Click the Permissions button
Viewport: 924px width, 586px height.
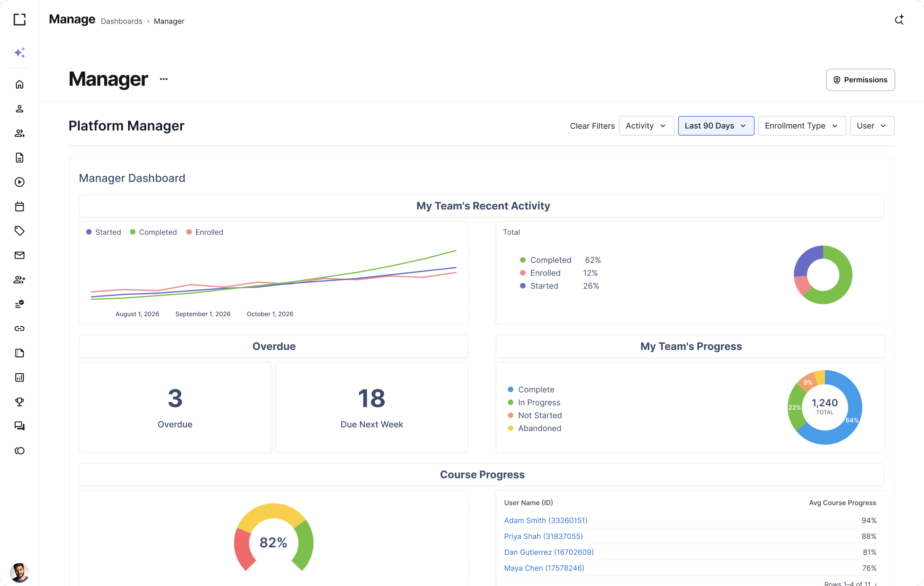pyautogui.click(x=860, y=80)
